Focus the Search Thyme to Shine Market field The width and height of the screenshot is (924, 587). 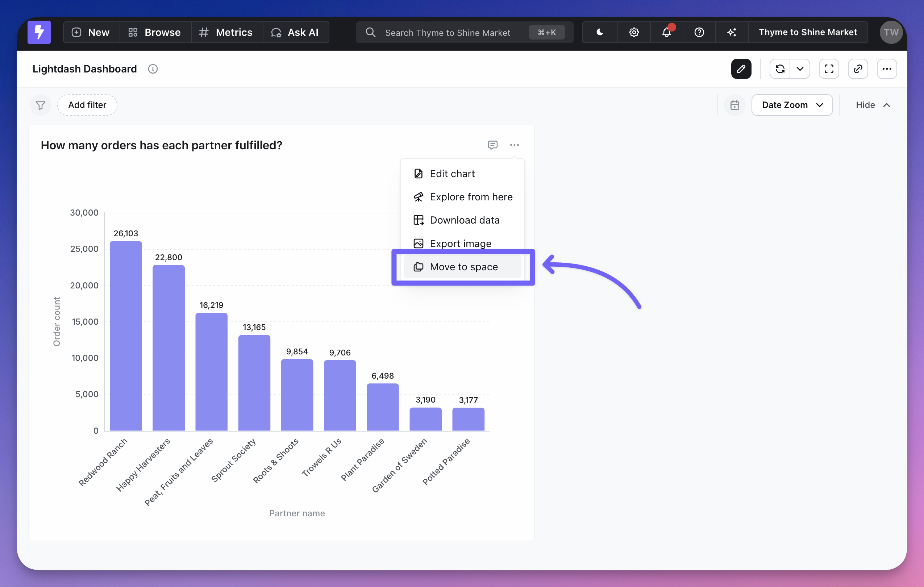(x=448, y=33)
